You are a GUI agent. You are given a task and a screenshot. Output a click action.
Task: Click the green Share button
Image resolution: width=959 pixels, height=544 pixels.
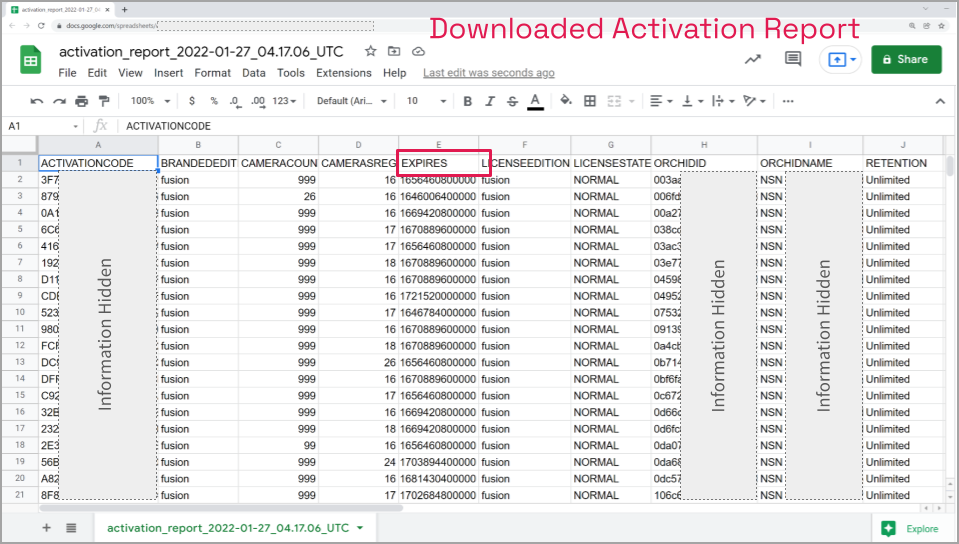coord(906,59)
